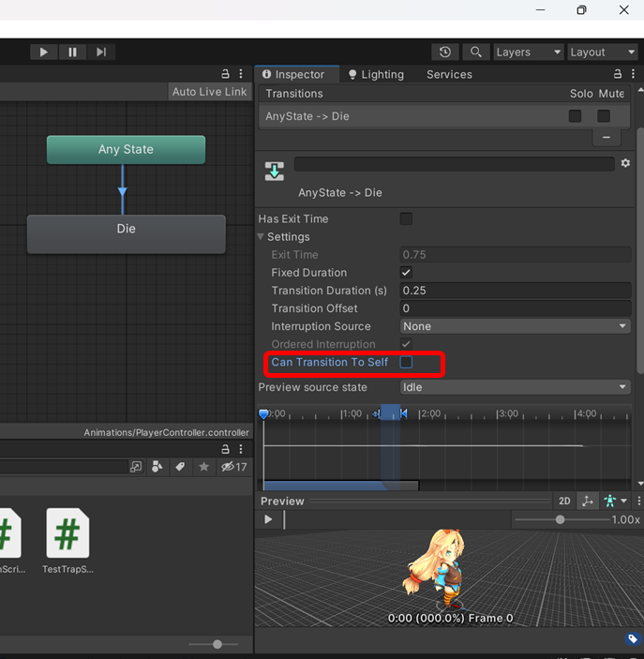
Task: Click the favorites star filter icon
Action: [x=203, y=467]
